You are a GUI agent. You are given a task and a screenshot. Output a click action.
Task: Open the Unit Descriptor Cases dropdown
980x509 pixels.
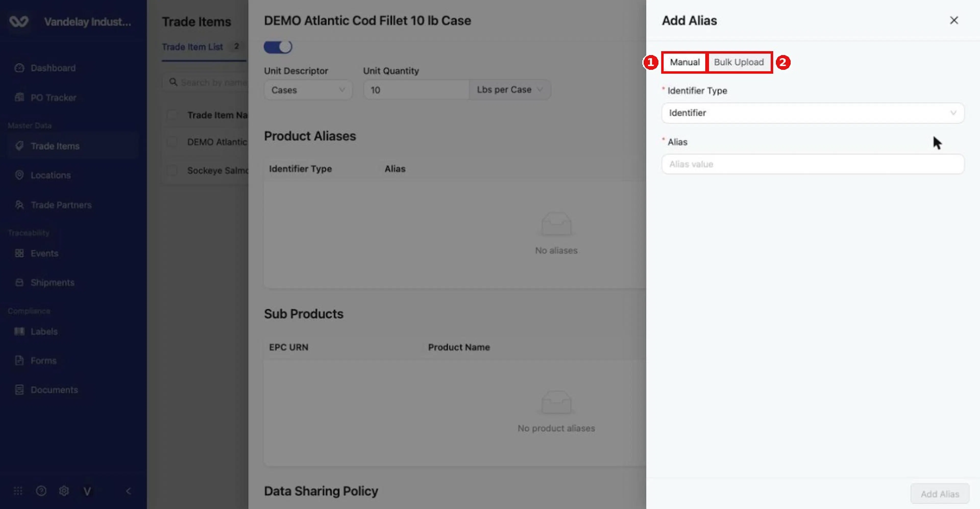(308, 90)
